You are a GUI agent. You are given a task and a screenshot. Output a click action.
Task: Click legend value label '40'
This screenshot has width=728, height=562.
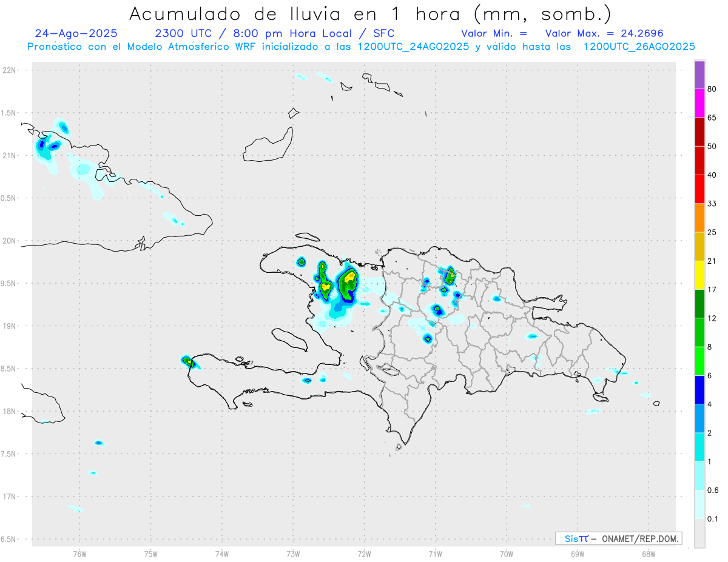coord(712,175)
